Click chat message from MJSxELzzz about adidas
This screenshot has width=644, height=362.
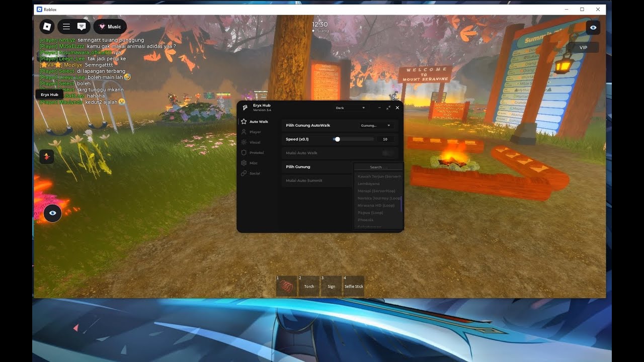[x=108, y=46]
